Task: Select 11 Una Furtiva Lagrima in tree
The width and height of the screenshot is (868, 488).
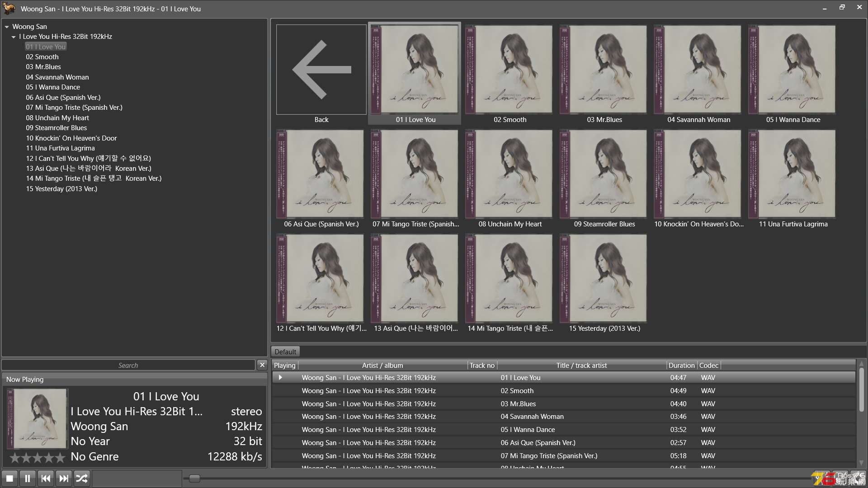Action: [61, 148]
